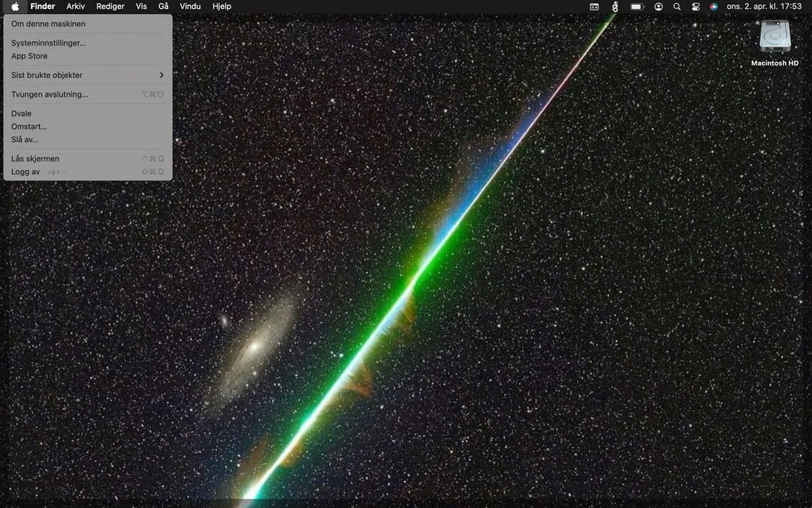Open the Vis menu
This screenshot has width=812, height=508.
[x=141, y=7]
